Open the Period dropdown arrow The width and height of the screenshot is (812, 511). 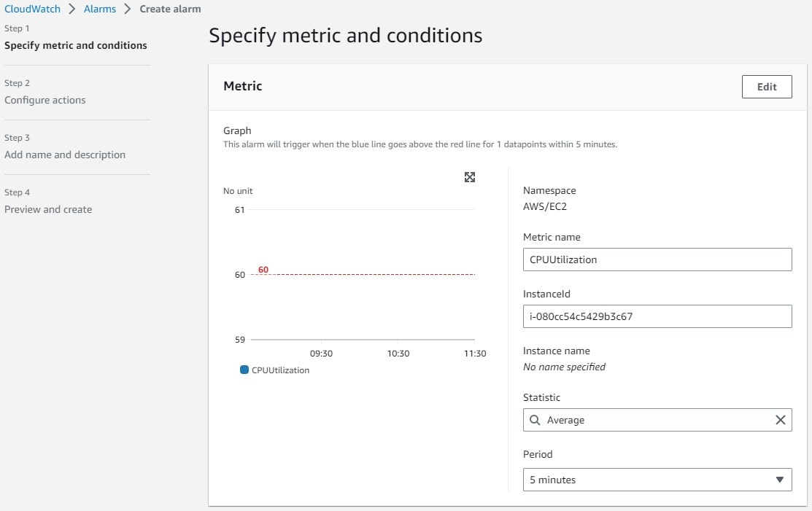click(x=779, y=480)
